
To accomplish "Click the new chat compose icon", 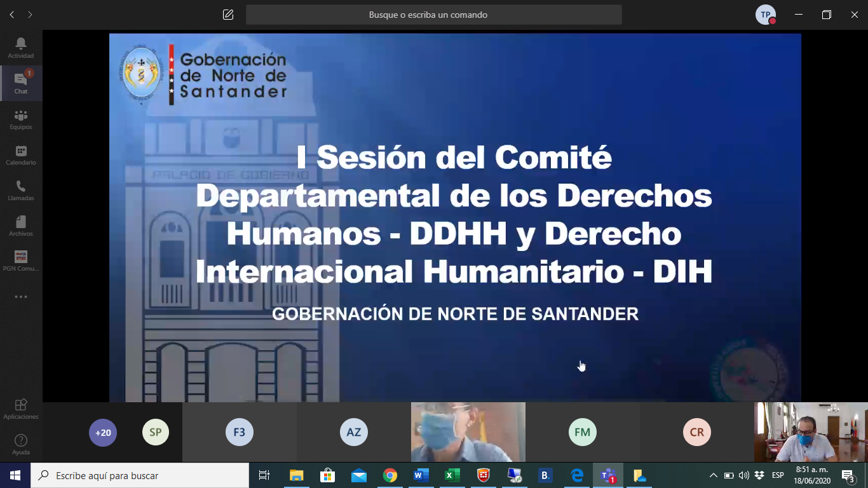I will (228, 15).
